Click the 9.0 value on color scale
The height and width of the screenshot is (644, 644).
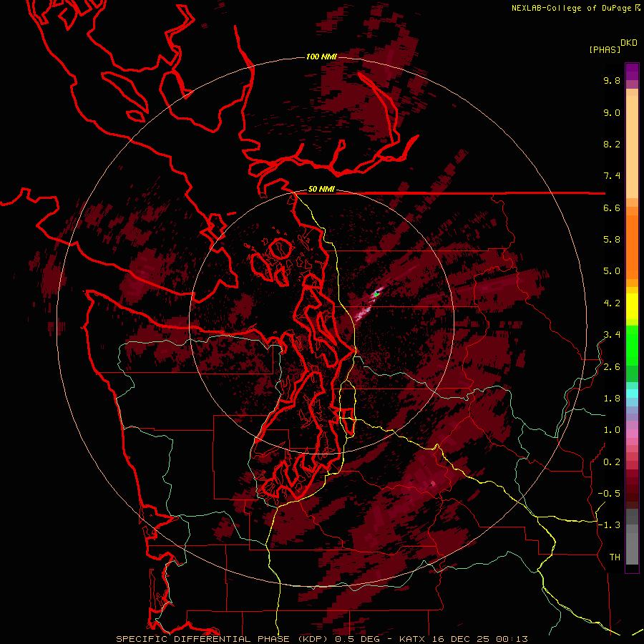[x=612, y=112]
